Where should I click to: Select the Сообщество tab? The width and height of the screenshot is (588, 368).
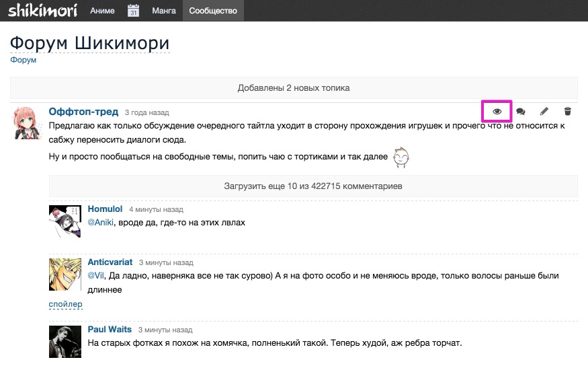pyautogui.click(x=213, y=11)
